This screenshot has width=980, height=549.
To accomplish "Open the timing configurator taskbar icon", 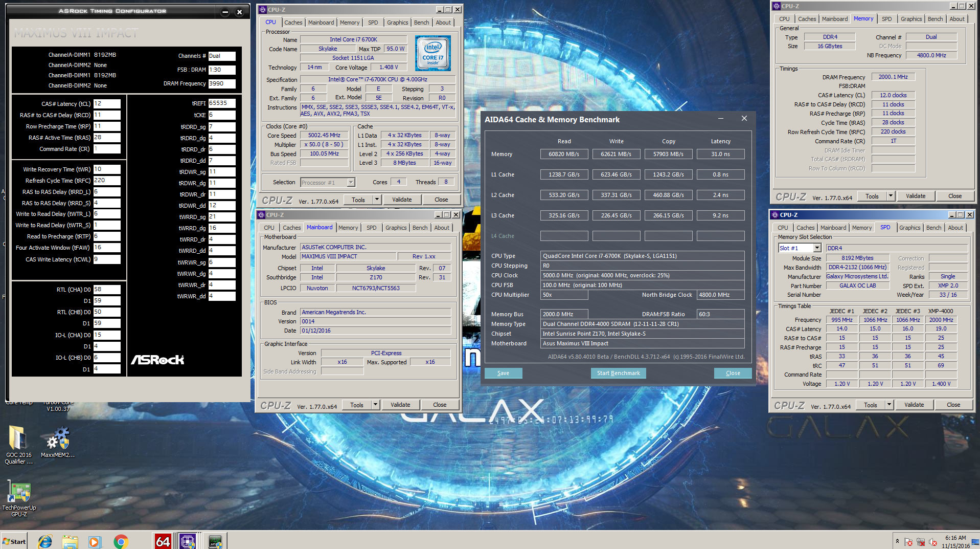I will pyautogui.click(x=216, y=541).
